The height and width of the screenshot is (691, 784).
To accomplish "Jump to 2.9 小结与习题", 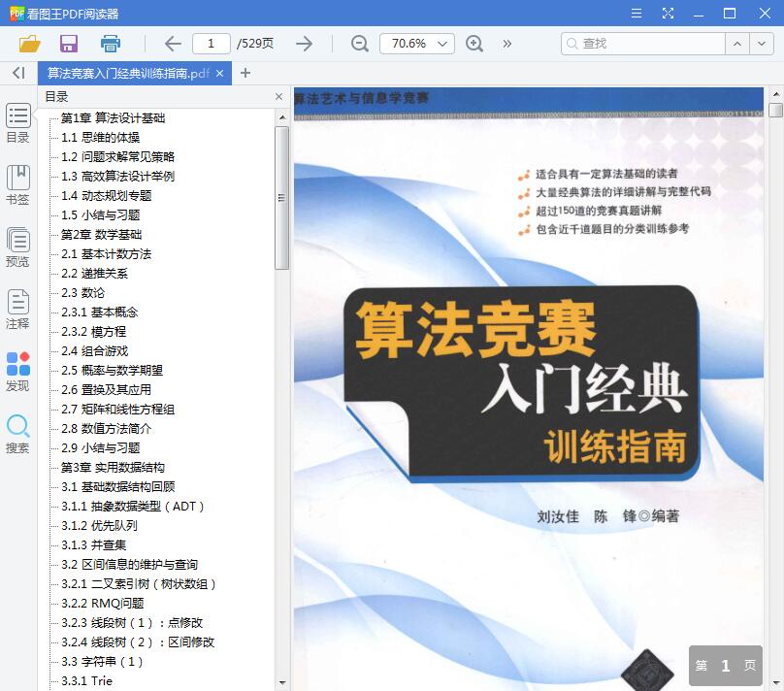I will pyautogui.click(x=101, y=448).
